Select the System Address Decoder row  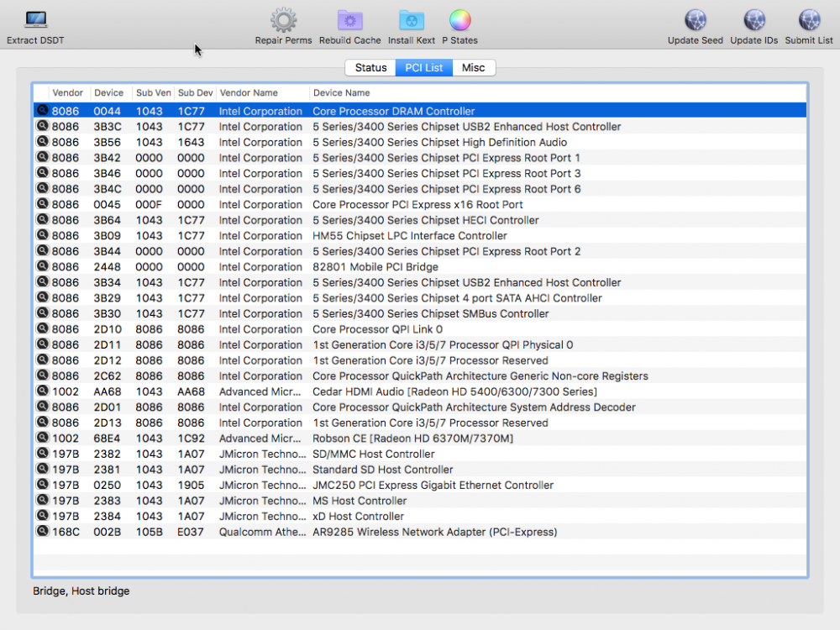coord(420,407)
